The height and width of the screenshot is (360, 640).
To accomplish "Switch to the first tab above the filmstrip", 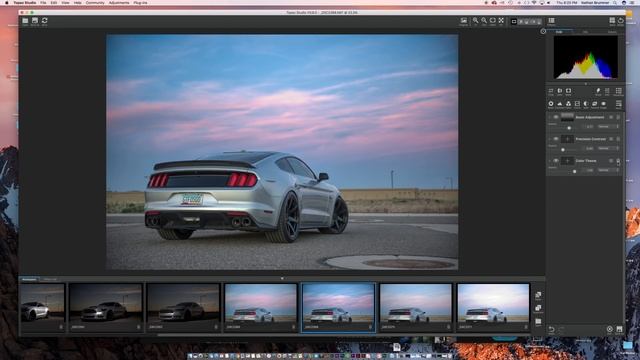I will pos(29,279).
